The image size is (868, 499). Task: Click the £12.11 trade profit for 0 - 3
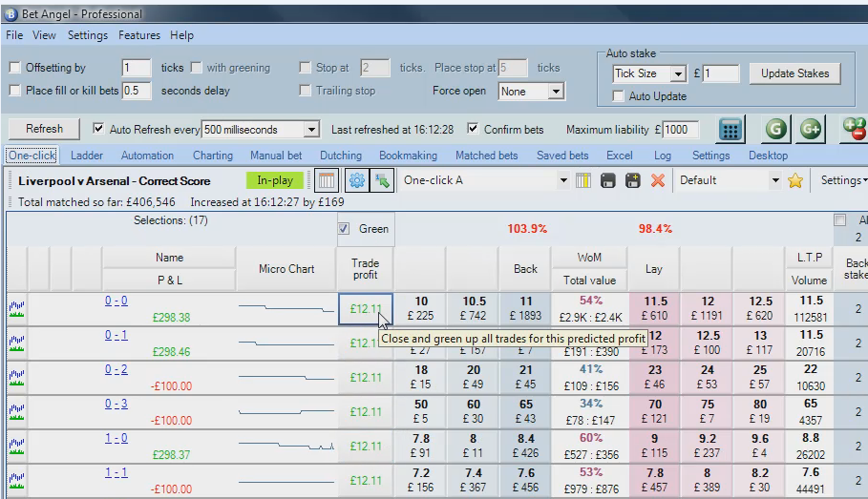[366, 411]
